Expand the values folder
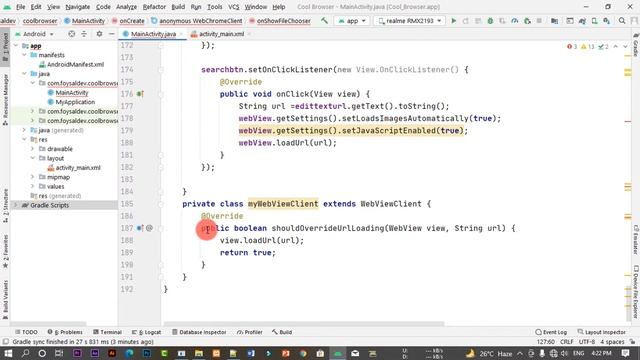Viewport: 640px width, 360px height. click(33, 187)
